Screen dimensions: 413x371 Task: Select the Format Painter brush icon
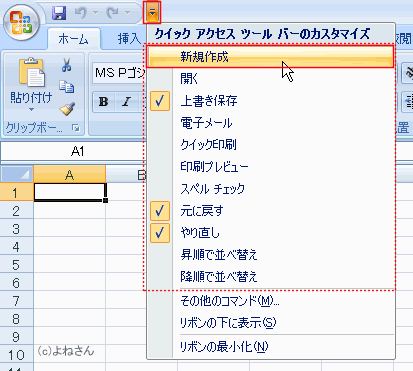[67, 109]
